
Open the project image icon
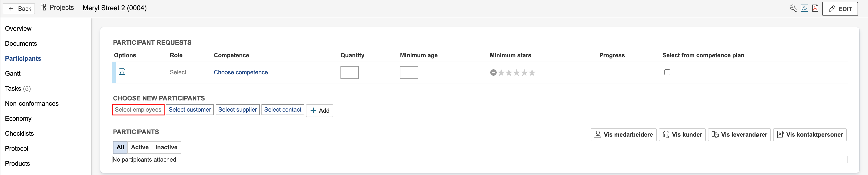[x=804, y=8]
